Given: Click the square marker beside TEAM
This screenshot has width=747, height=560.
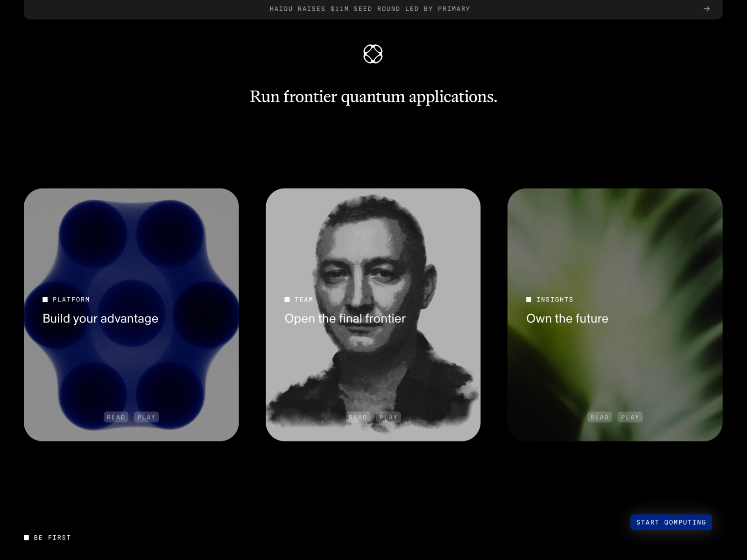Looking at the screenshot, I should click(287, 299).
